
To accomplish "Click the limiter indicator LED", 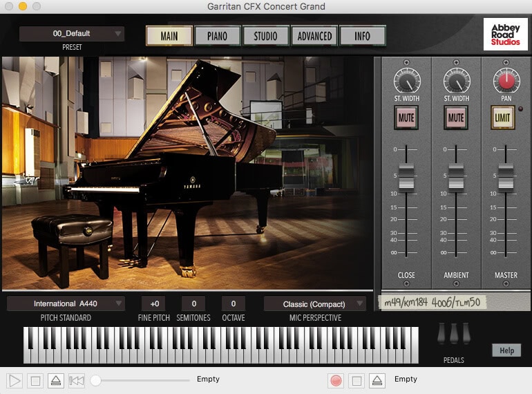I will (x=520, y=109).
